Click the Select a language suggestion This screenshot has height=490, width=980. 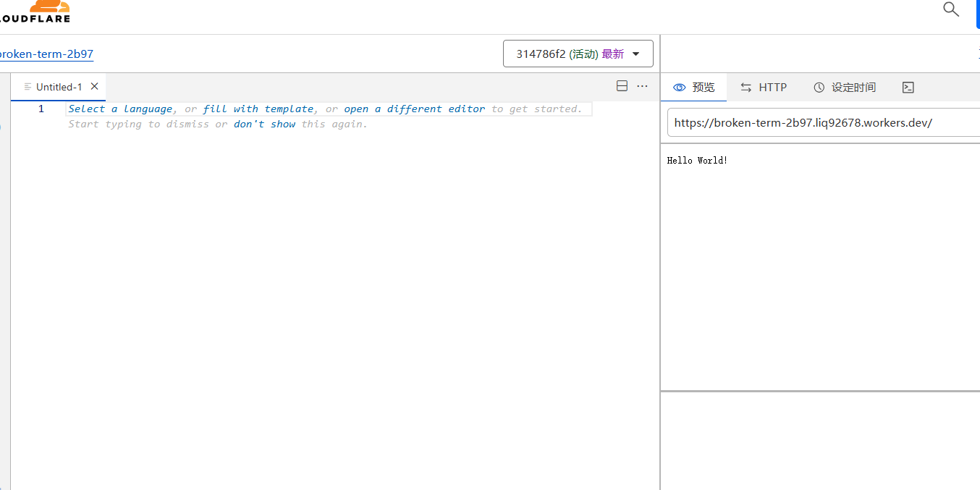point(119,109)
